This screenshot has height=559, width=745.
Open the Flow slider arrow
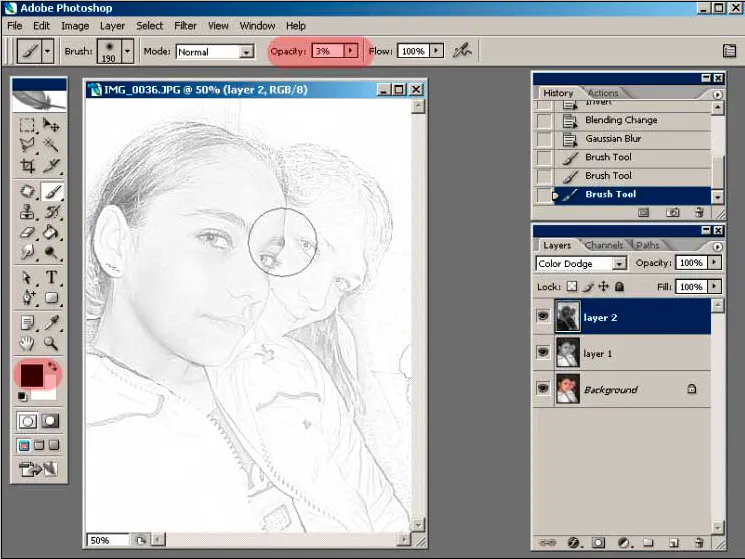pos(436,50)
